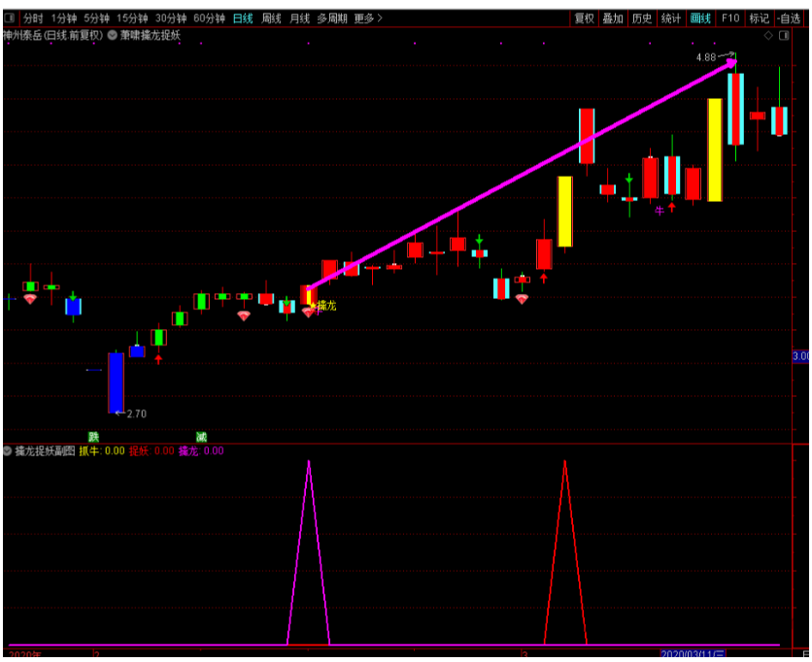Toggle the 画线 drawing tools button
This screenshot has width=812, height=662.
pyautogui.click(x=700, y=18)
